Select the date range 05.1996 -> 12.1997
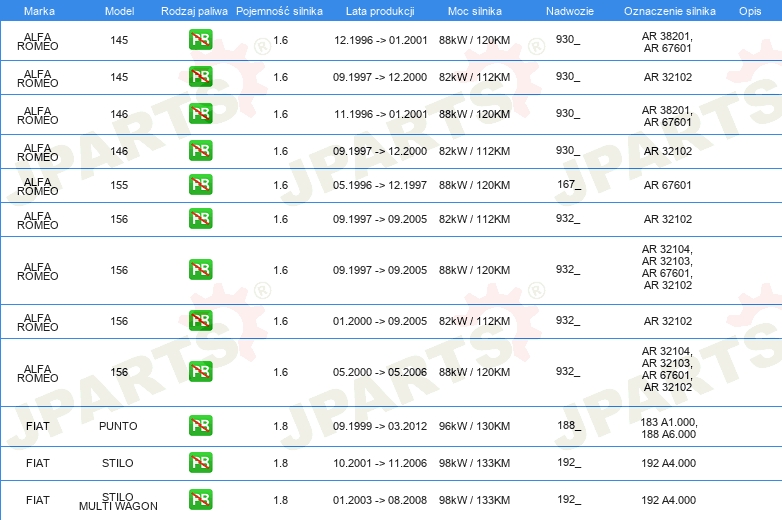Screen dimensions: 782x520 (380, 185)
